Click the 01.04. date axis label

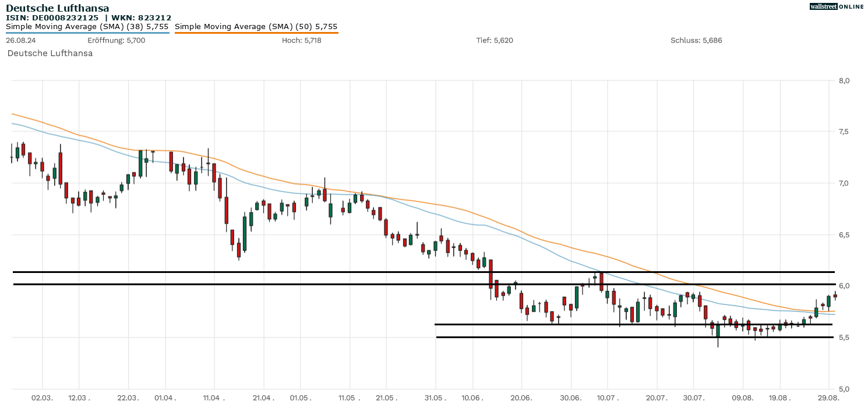tap(165, 397)
